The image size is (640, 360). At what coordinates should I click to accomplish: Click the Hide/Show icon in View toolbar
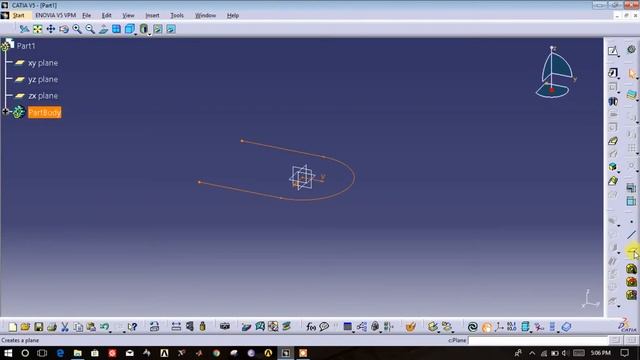point(158,29)
